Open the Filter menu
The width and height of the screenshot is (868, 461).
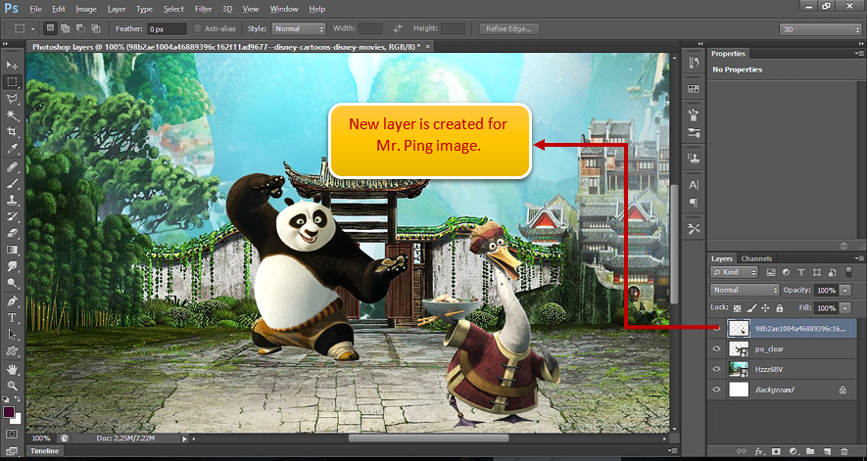[203, 9]
